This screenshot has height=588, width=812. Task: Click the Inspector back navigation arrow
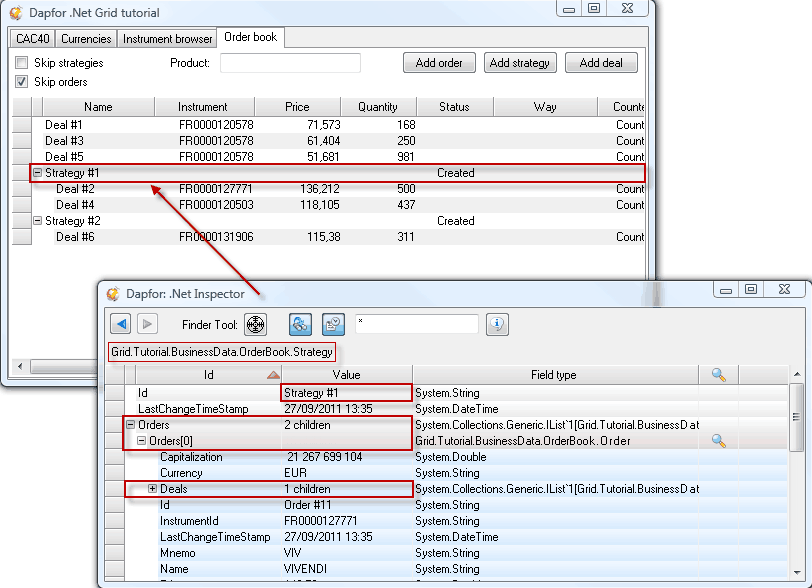pyautogui.click(x=121, y=324)
